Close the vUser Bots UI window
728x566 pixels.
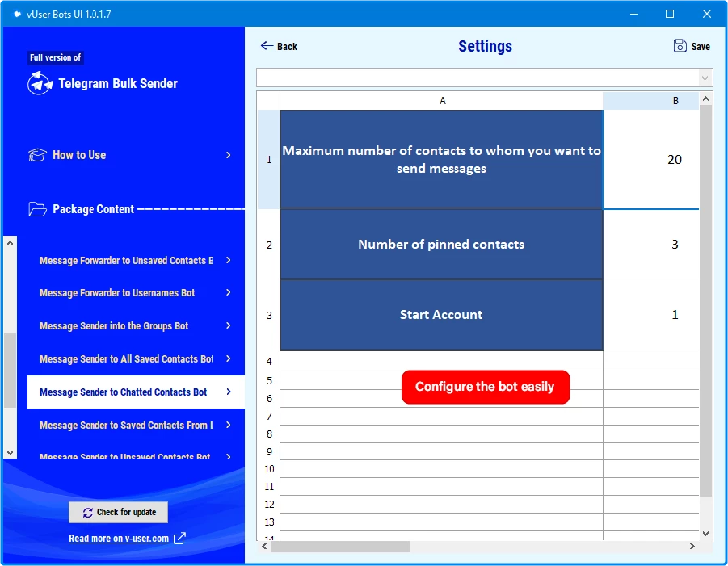tap(707, 14)
